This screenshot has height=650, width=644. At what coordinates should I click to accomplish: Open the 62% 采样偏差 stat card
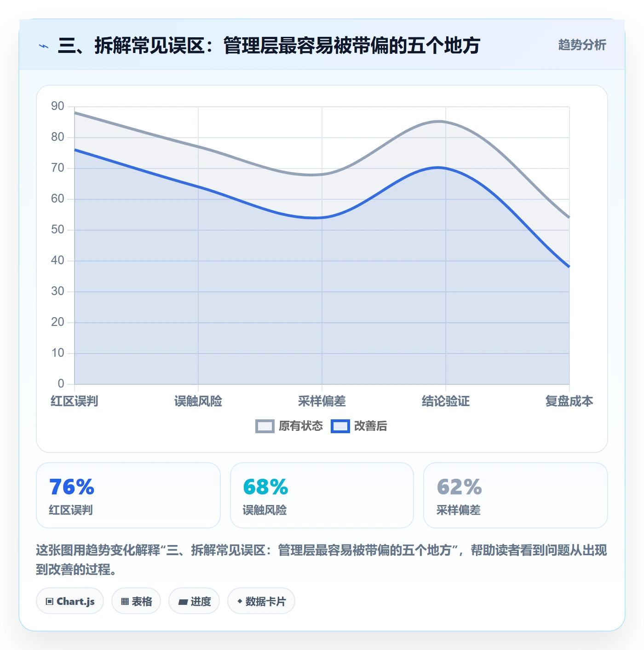pos(516,495)
